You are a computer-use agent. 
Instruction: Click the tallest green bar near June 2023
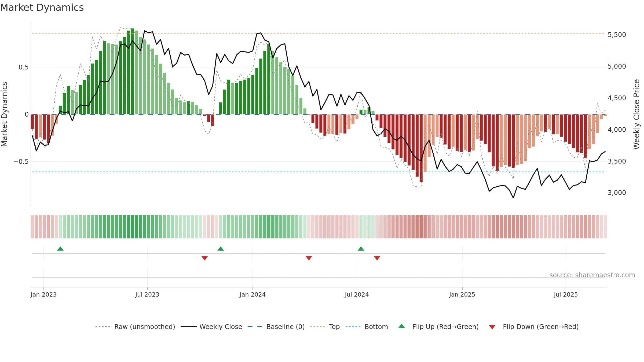point(133,71)
